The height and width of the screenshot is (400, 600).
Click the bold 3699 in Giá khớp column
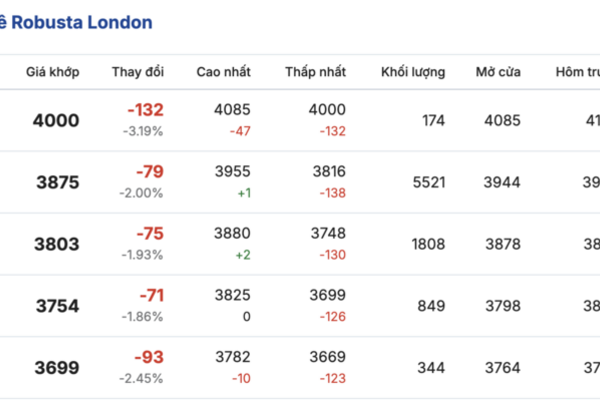[x=55, y=368]
